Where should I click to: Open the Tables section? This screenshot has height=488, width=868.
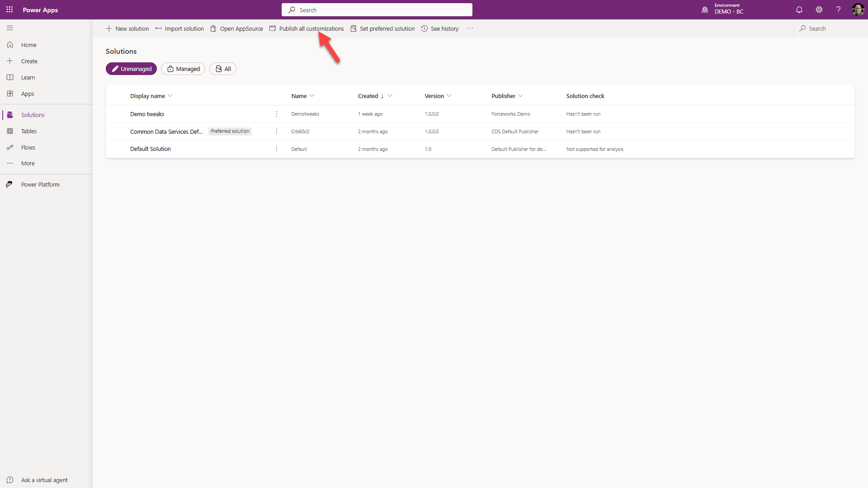pyautogui.click(x=29, y=131)
